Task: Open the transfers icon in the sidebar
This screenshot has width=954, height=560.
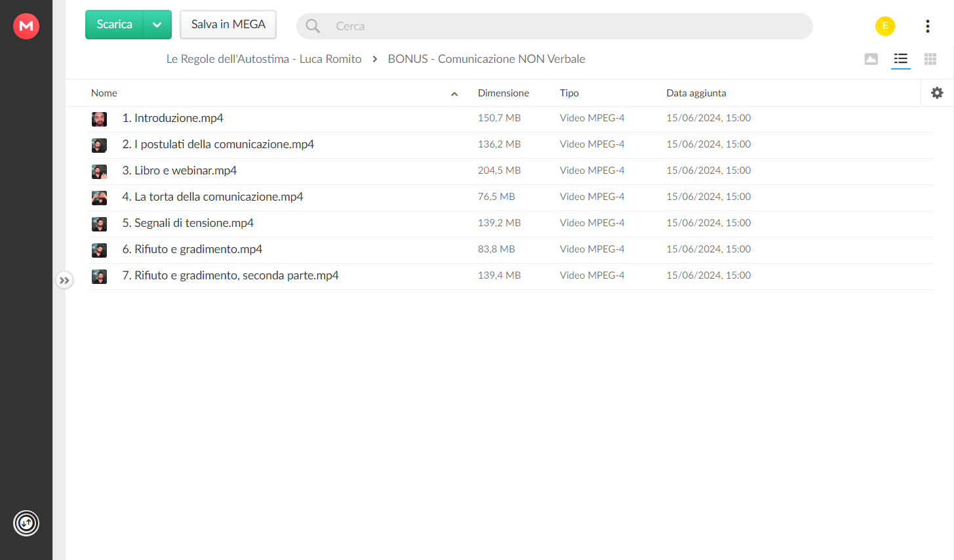Action: coord(26,523)
